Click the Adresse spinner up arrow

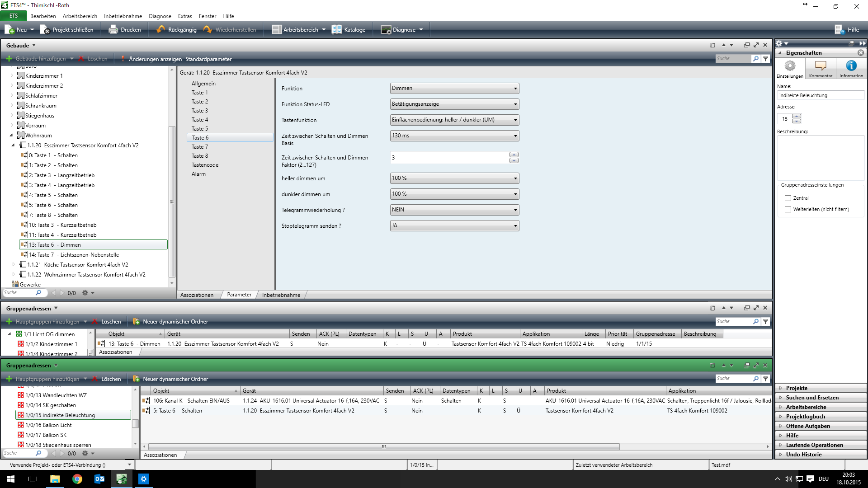click(797, 117)
